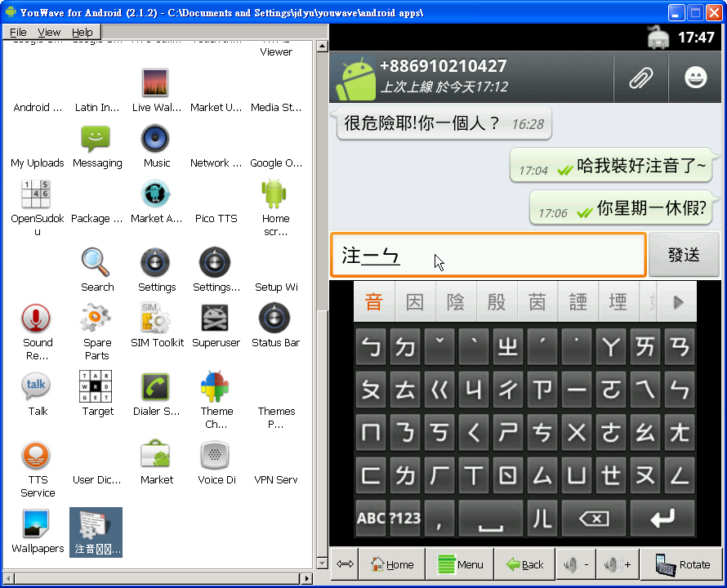Open the Live Wallpapers app icon

tap(155, 82)
